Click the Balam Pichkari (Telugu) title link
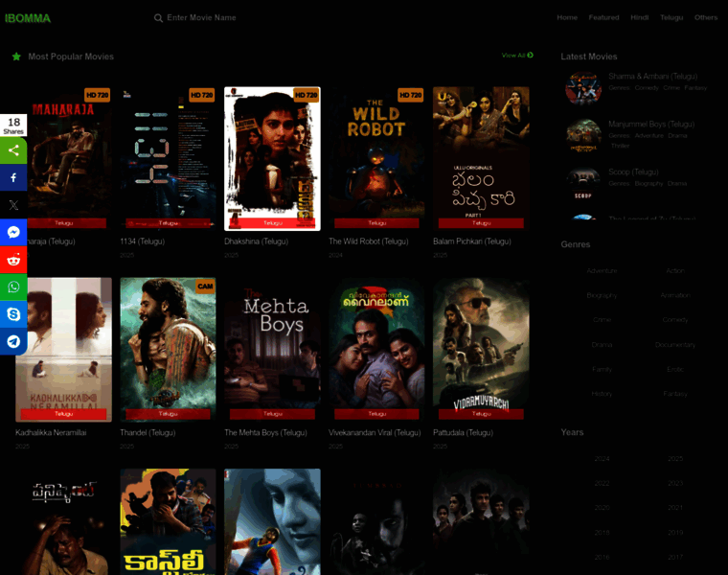The height and width of the screenshot is (575, 728). (471, 241)
